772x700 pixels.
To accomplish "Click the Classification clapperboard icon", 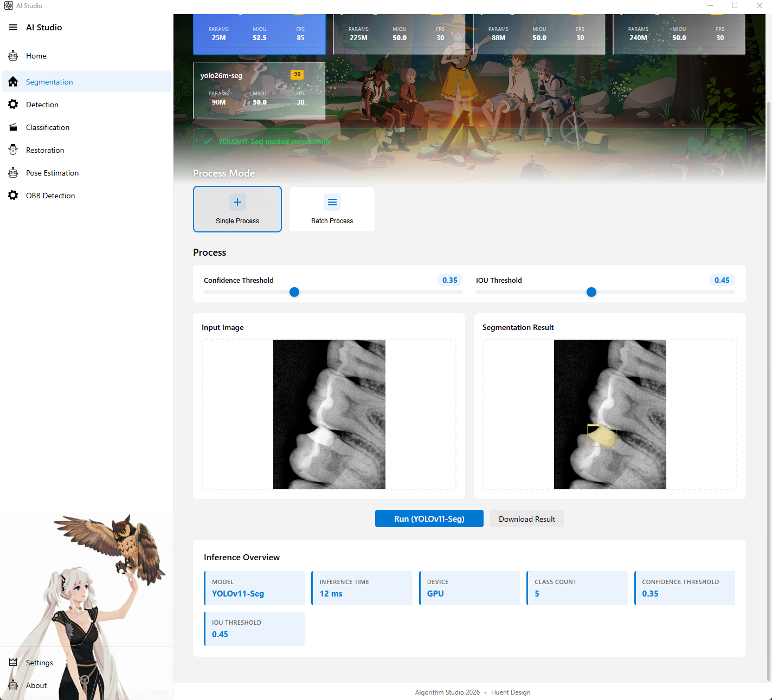I will [x=13, y=127].
